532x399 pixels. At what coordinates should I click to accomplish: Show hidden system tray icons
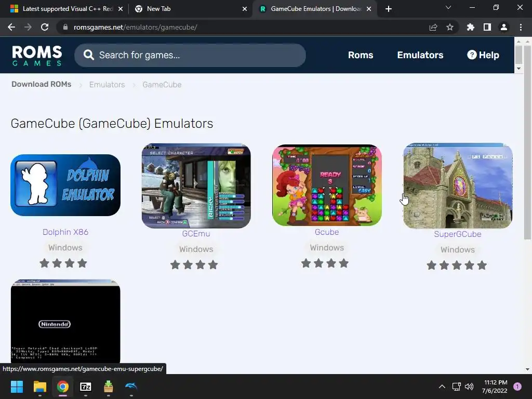coord(442,387)
